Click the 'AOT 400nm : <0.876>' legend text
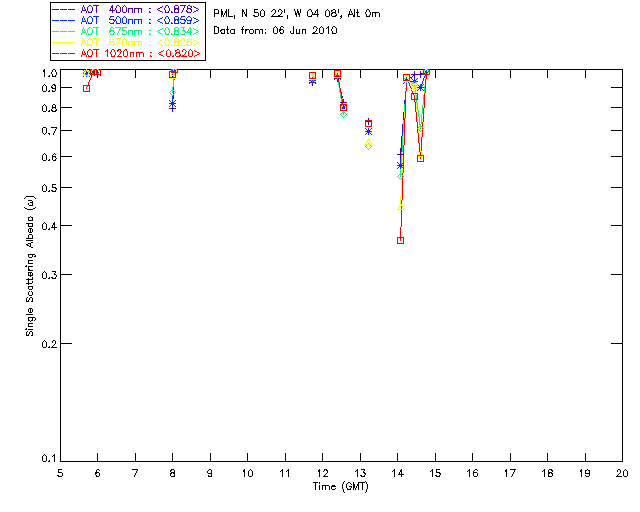The height and width of the screenshot is (512, 640). 140,9
